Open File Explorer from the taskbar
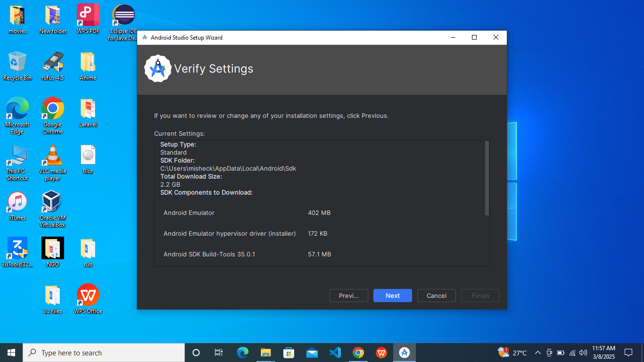The width and height of the screenshot is (644, 362). 266,353
